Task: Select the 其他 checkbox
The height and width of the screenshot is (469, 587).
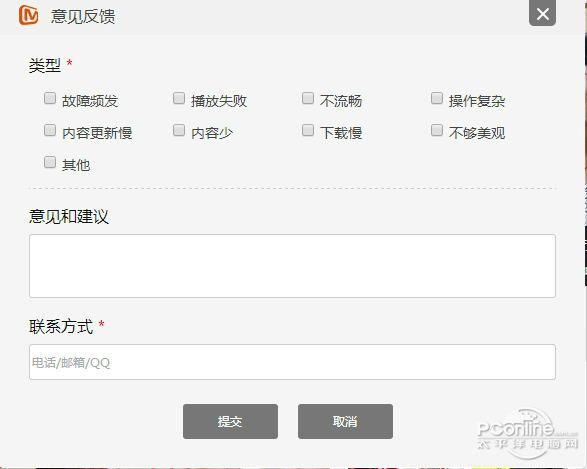Action: click(x=50, y=162)
